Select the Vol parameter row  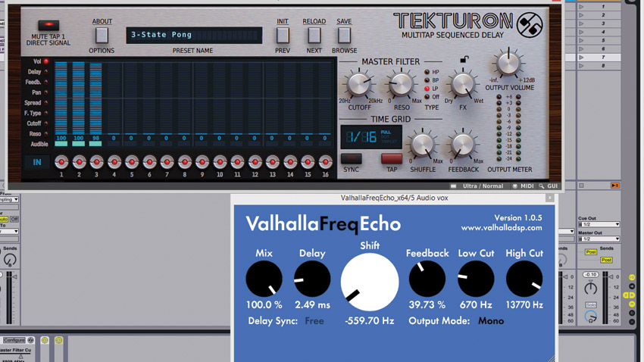click(x=41, y=61)
